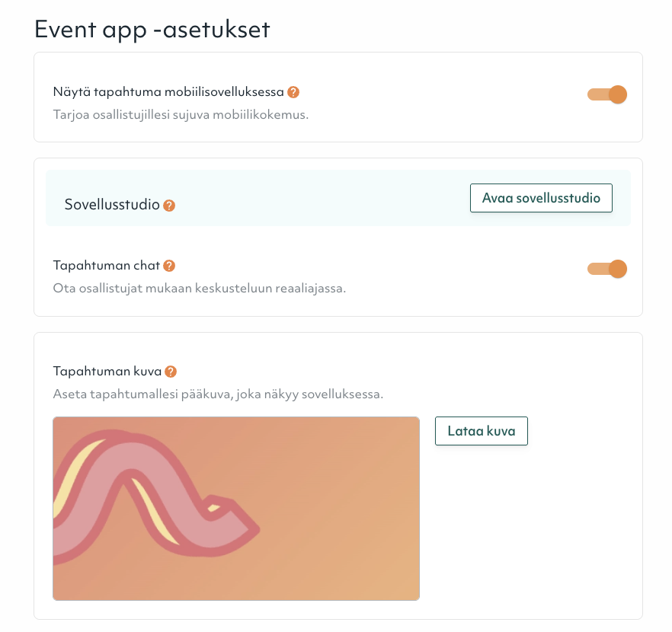Click the Lataa kuva upload button
This screenshot has width=672, height=632.
tap(481, 431)
